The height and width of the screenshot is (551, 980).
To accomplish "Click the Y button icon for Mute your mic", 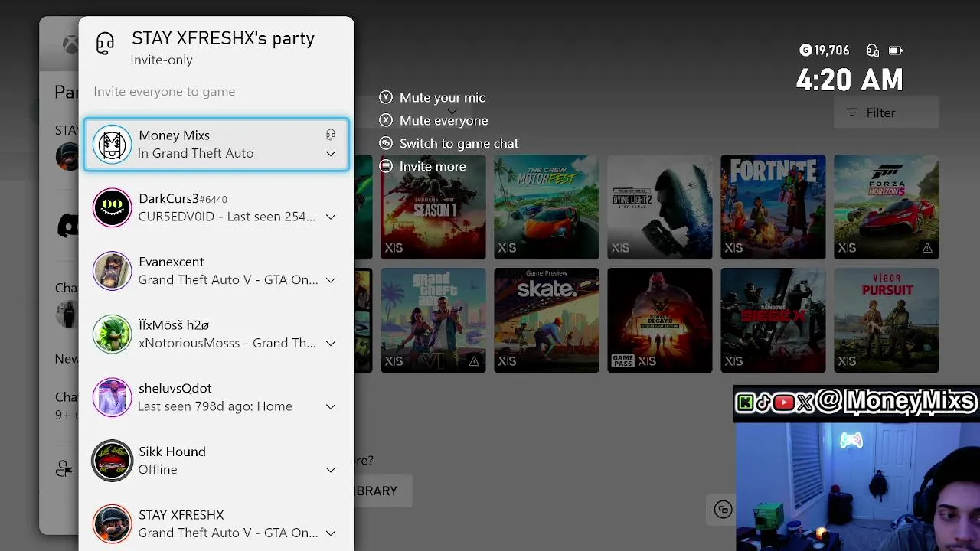I will click(x=386, y=97).
